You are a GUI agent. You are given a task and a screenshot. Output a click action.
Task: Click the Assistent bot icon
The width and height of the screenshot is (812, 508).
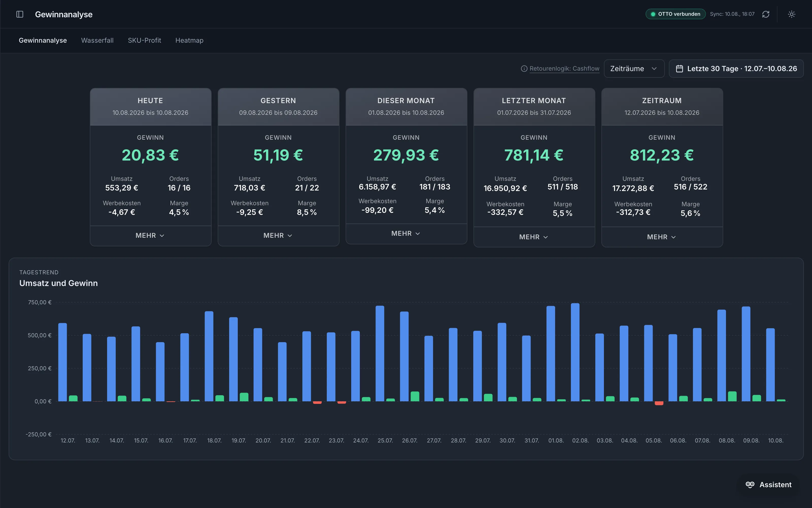coord(750,484)
